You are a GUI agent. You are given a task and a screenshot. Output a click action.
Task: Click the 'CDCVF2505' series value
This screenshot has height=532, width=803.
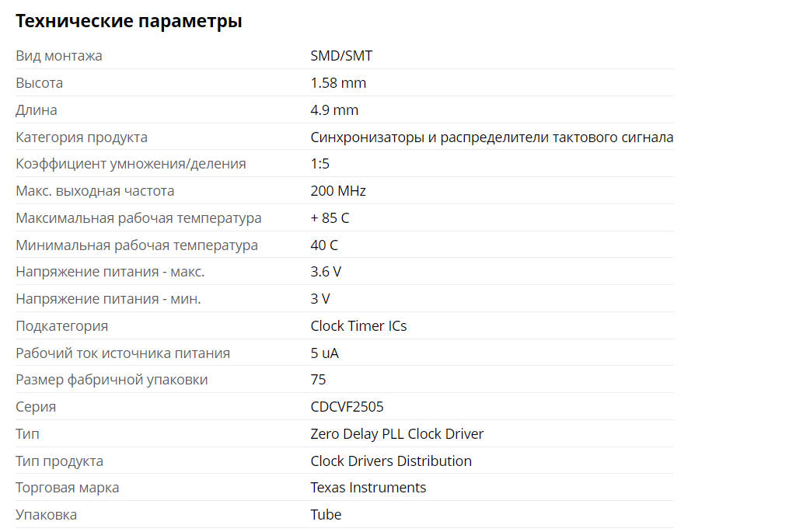[x=347, y=407]
